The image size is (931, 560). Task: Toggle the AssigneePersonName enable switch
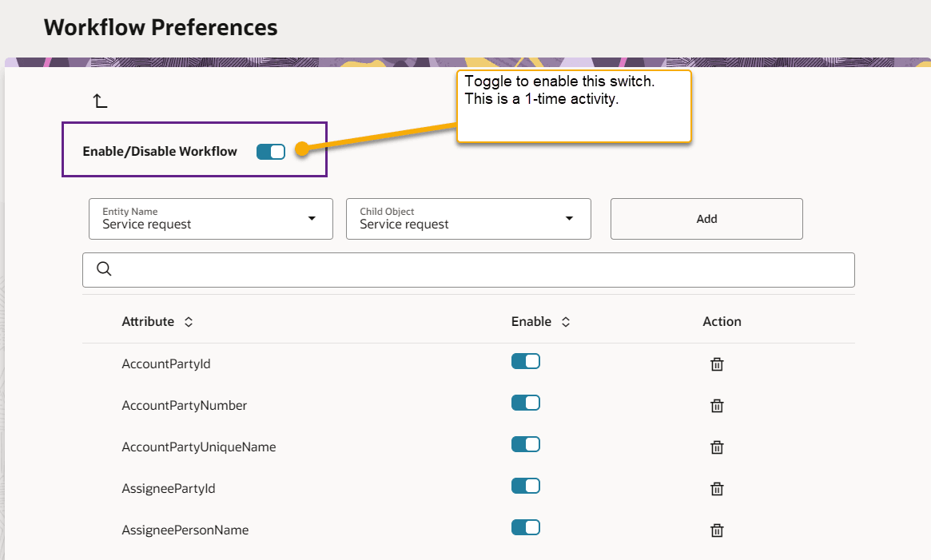click(x=526, y=527)
